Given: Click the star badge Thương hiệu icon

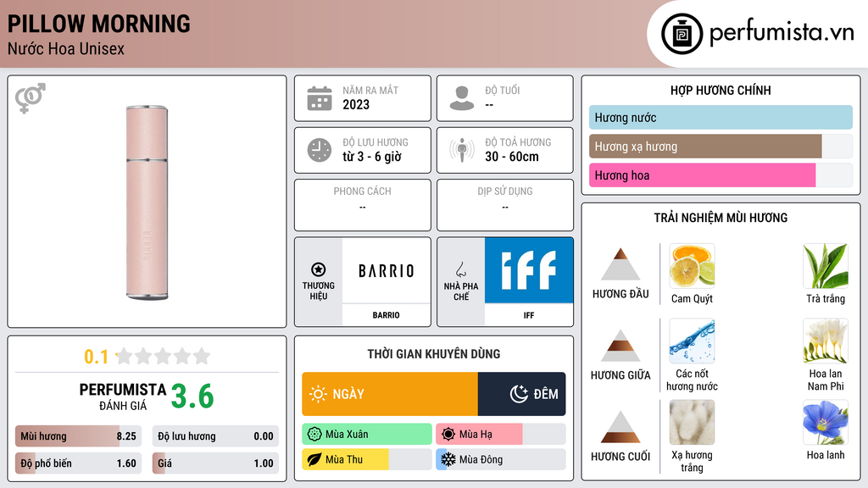Looking at the screenshot, I should click(319, 269).
